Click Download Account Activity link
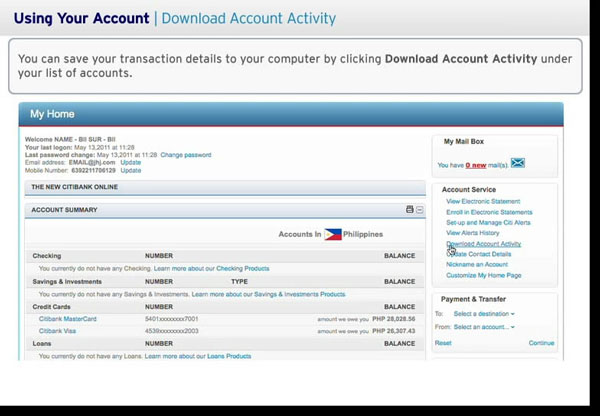Viewport: 600px width, 416px height. coord(484,244)
